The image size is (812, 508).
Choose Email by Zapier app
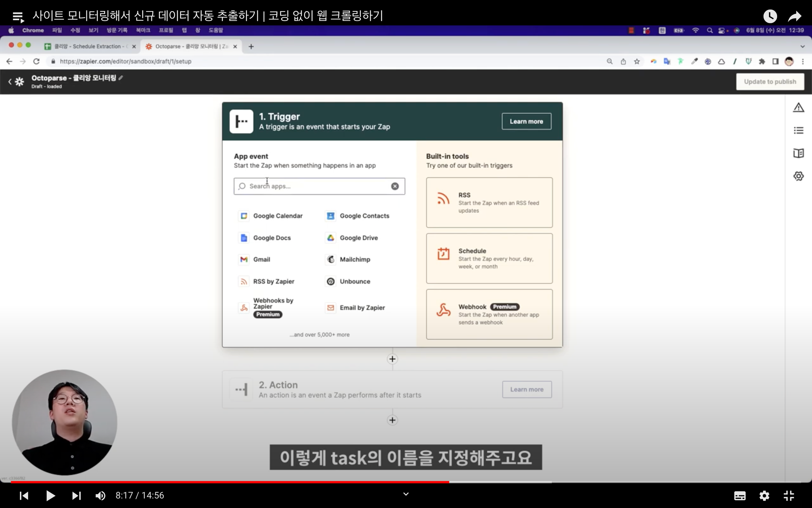(x=356, y=308)
